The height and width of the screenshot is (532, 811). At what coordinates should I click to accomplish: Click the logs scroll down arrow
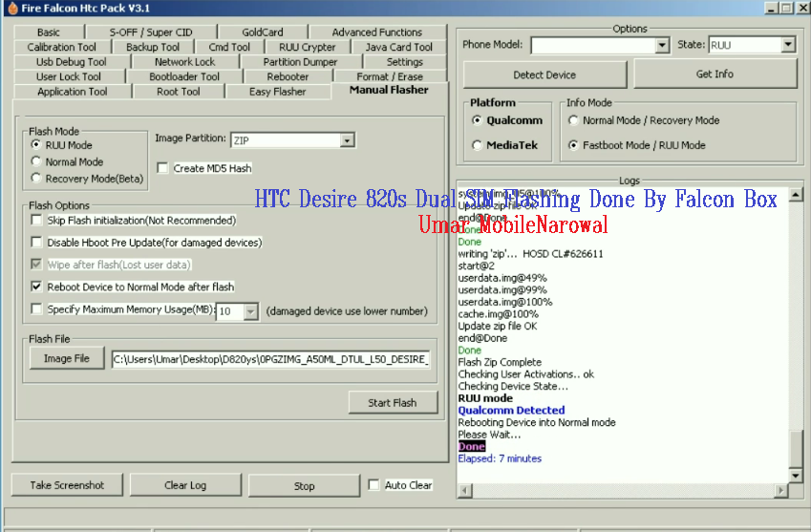click(x=796, y=475)
